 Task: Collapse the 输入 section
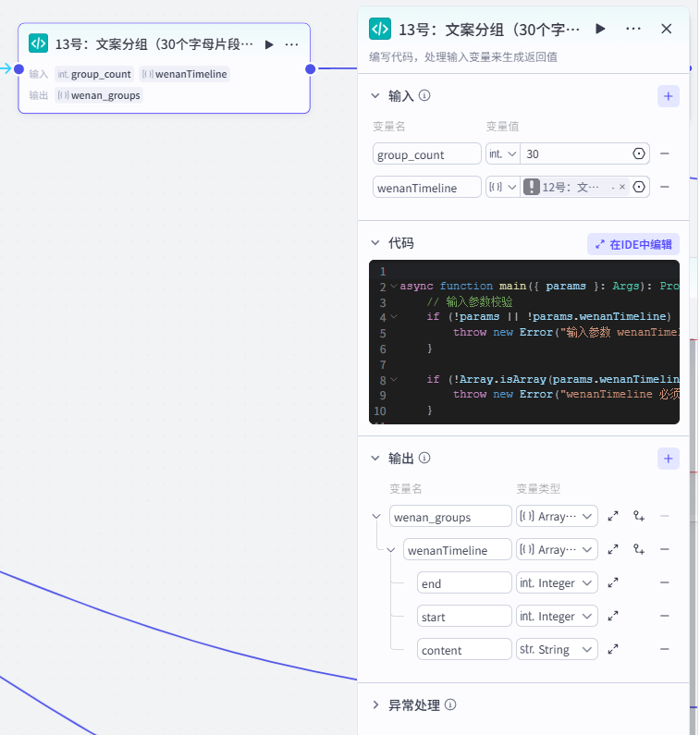(x=375, y=95)
